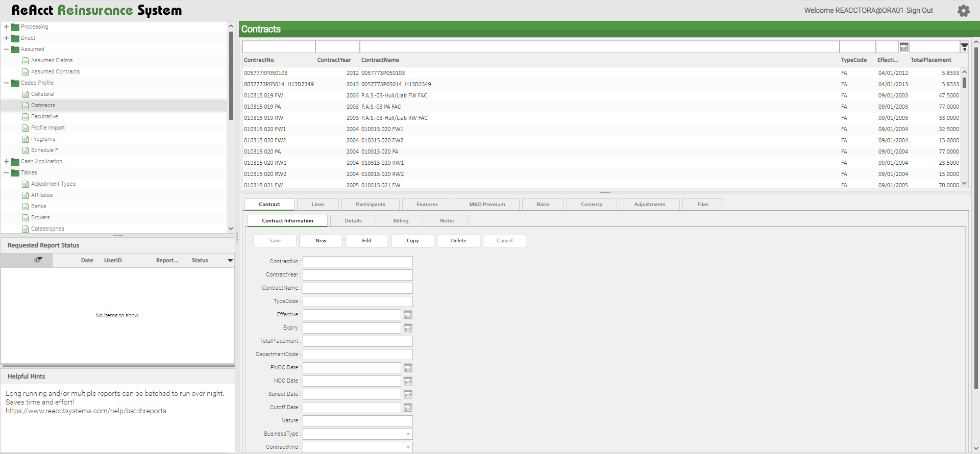
Task: Click the New contract button
Action: click(x=321, y=241)
